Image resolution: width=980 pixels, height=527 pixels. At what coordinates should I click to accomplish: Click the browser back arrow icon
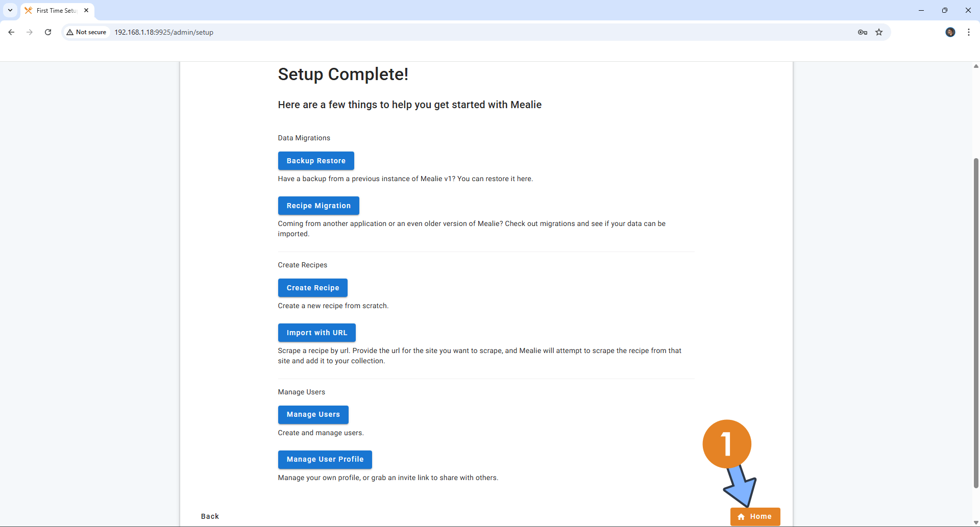11,32
